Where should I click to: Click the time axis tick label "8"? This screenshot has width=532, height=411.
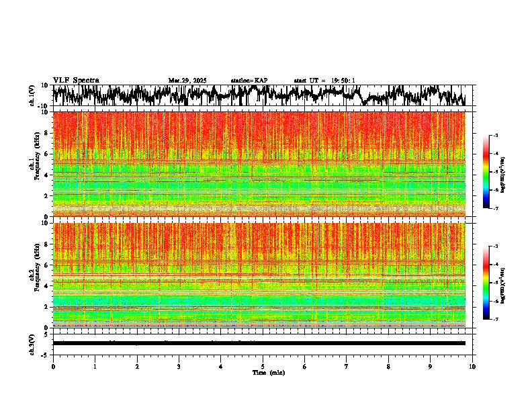(x=388, y=367)
